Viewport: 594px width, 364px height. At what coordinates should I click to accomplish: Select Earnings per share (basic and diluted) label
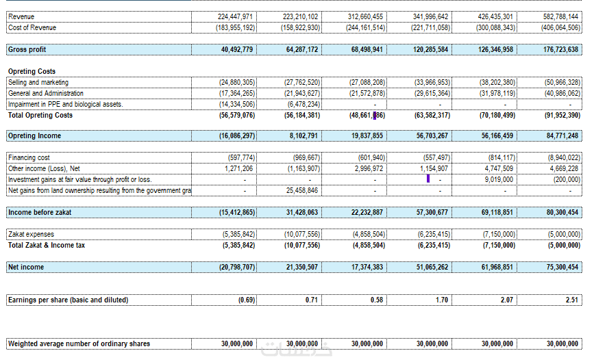pos(69,300)
